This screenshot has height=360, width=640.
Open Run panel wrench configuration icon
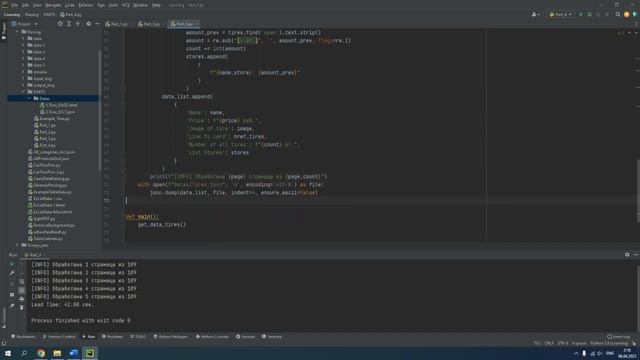point(12,273)
